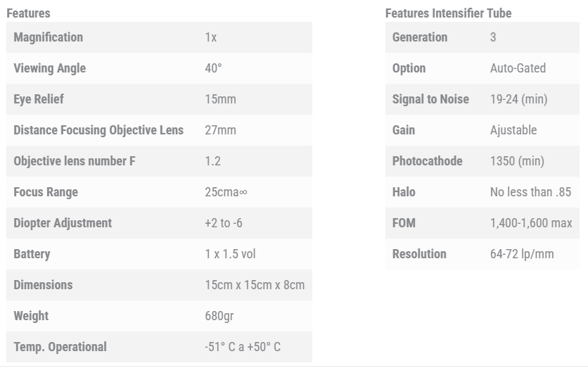The width and height of the screenshot is (588, 380).
Task: Click the Gain value Ajustable
Action: click(513, 130)
